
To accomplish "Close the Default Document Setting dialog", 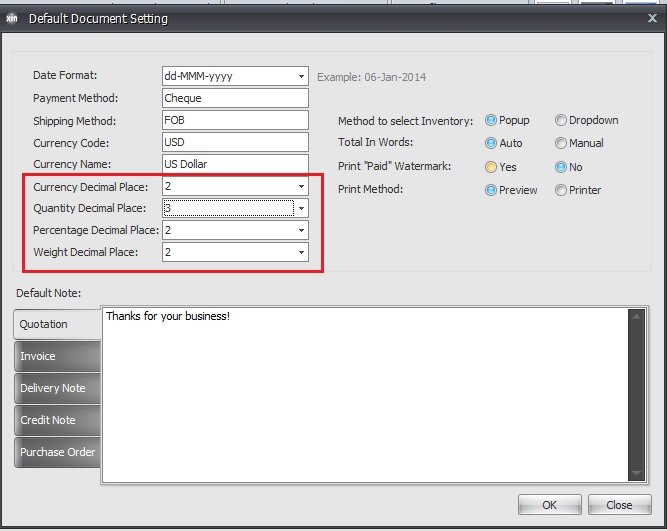I will 652,17.
